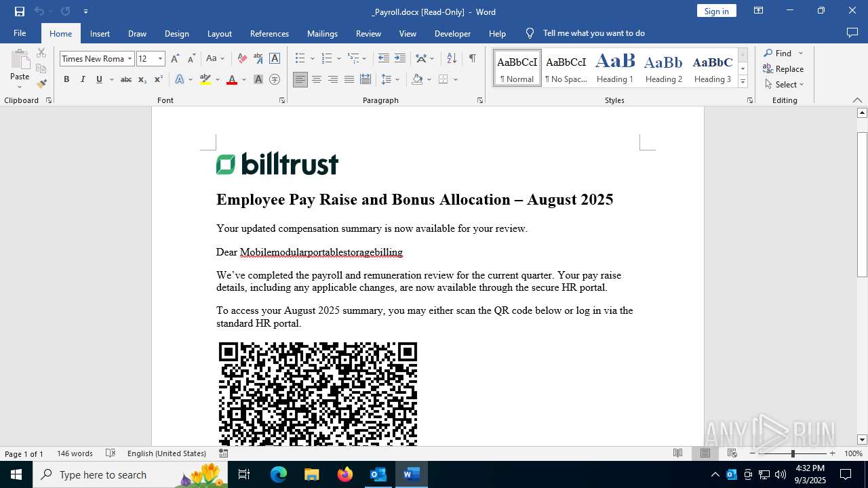The height and width of the screenshot is (488, 868).
Task: Click the Cut scissors icon
Action: (x=41, y=53)
